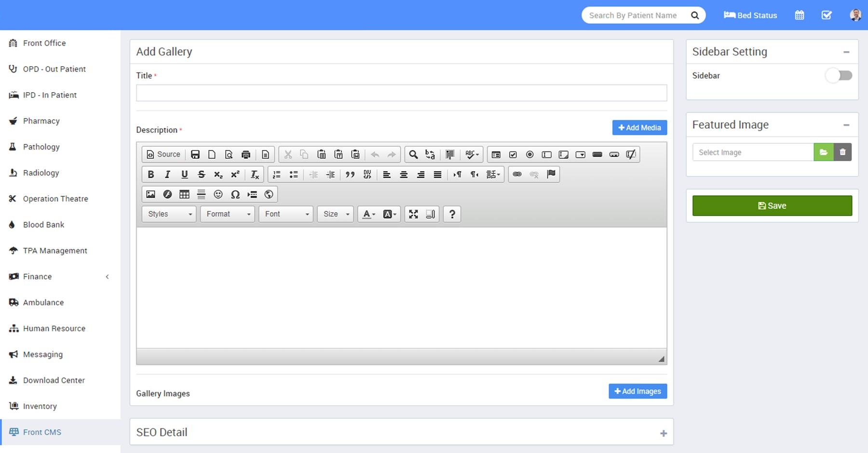This screenshot has height=453, width=868.
Task: Click the Add Media button
Action: click(x=639, y=128)
